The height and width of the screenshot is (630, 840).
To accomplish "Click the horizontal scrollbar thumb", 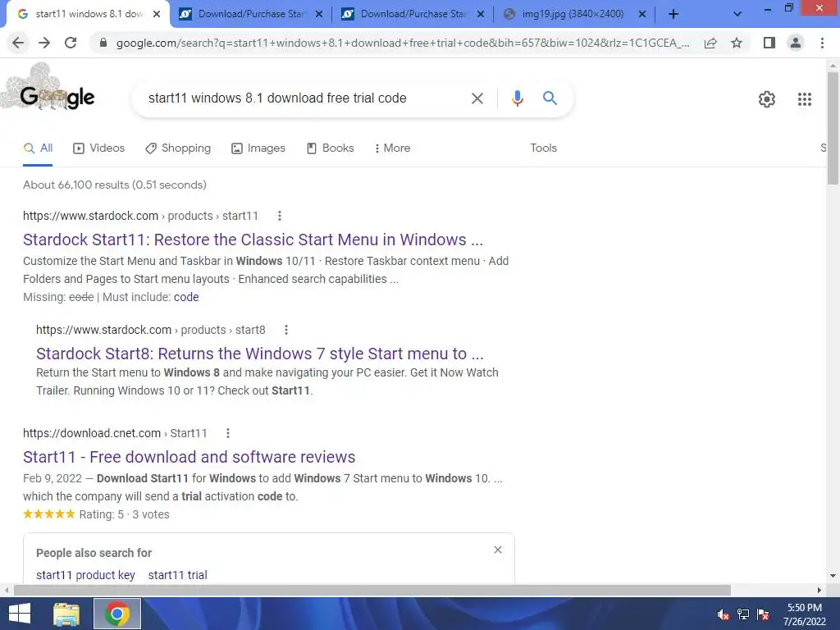I will pos(372,590).
